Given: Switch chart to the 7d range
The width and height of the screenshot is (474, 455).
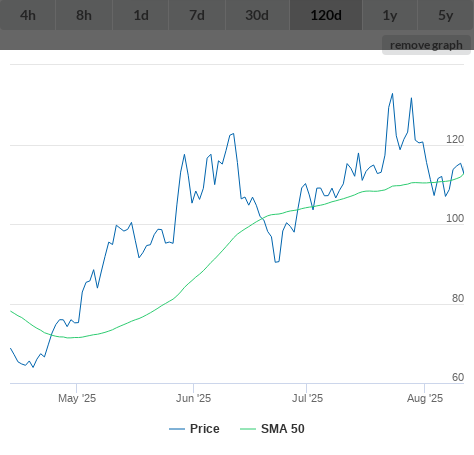Looking at the screenshot, I should pos(197,15).
